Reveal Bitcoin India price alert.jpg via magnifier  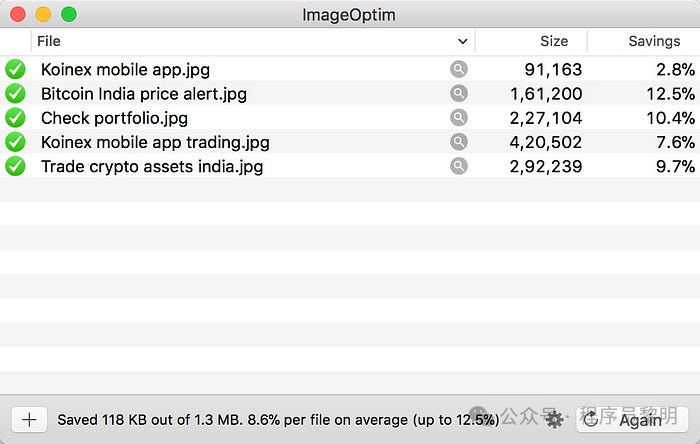(x=458, y=93)
